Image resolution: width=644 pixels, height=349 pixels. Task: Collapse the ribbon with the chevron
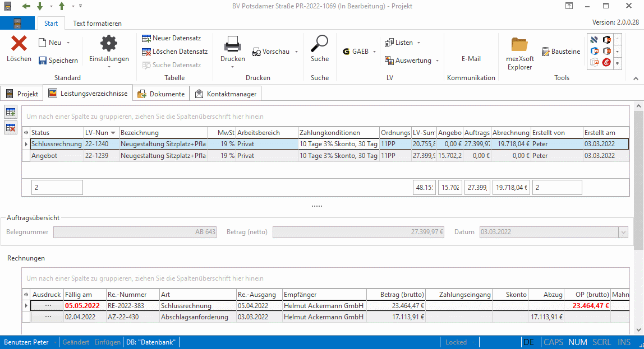click(x=636, y=78)
